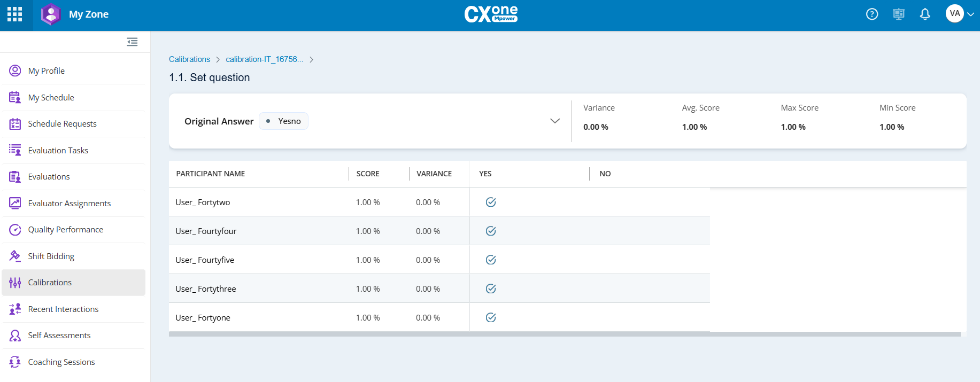980x382 pixels.
Task: Click the Yes checkmark for User_Fortyone
Action: (491, 317)
